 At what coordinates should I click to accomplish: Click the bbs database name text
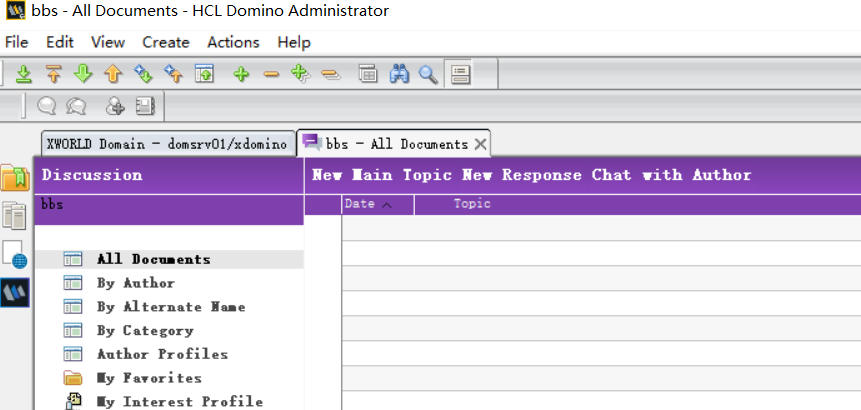52,205
